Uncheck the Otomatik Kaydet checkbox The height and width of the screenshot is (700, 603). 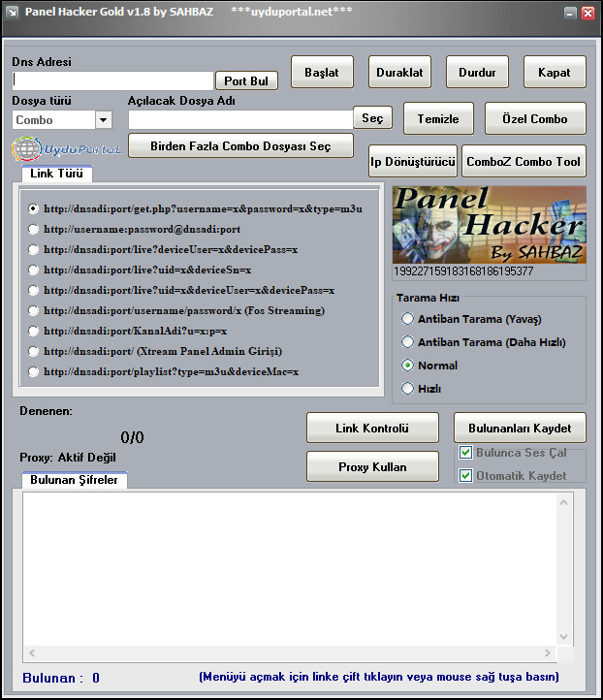coord(466,476)
